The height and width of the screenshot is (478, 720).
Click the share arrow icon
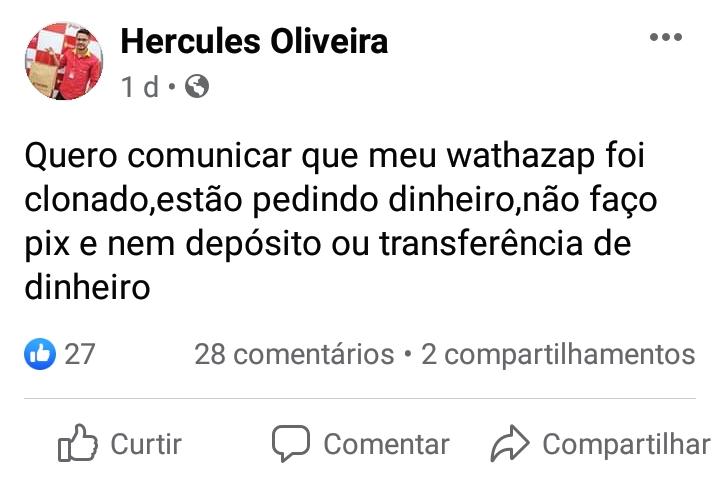tap(510, 443)
